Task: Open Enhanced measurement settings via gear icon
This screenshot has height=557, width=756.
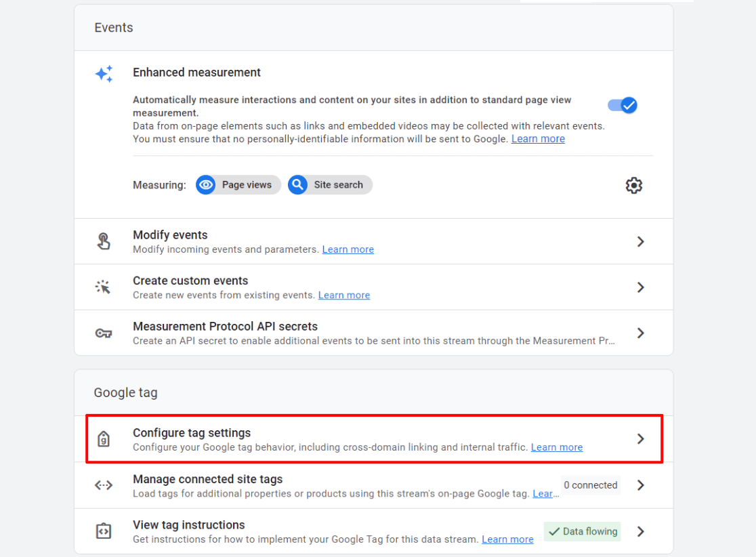Action: [x=633, y=184]
